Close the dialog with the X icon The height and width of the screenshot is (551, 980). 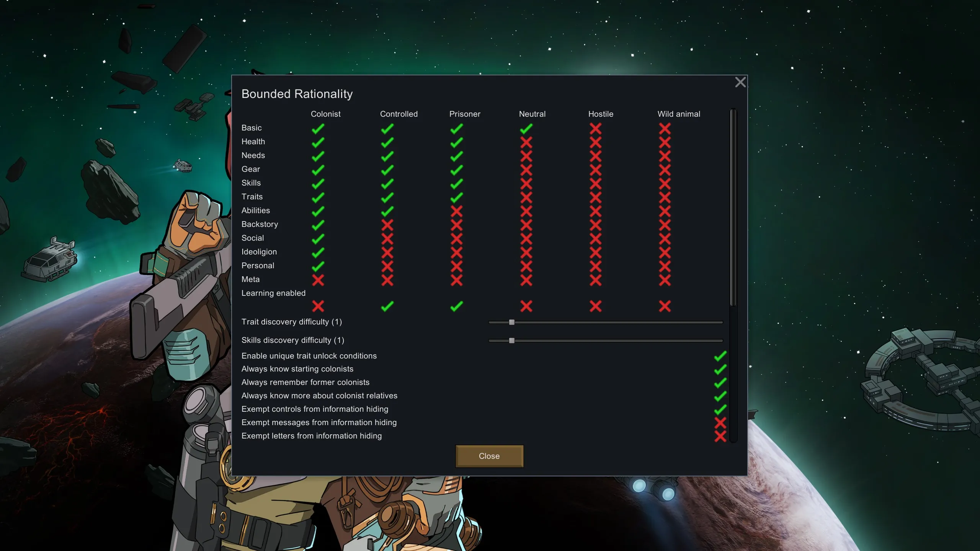[740, 82]
